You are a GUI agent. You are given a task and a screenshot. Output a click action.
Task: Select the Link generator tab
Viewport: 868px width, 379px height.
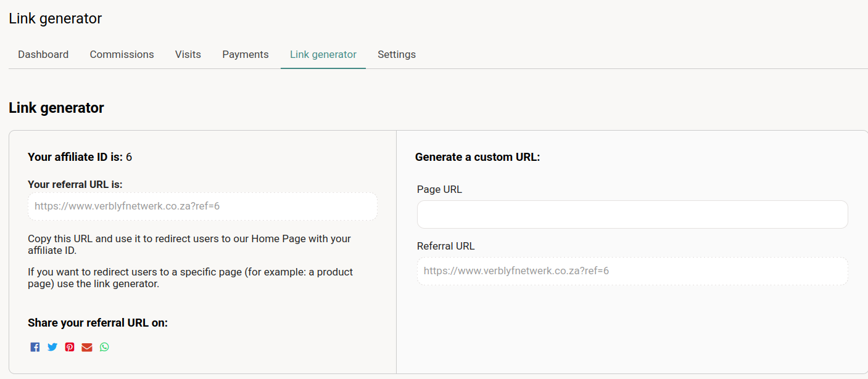(323, 54)
